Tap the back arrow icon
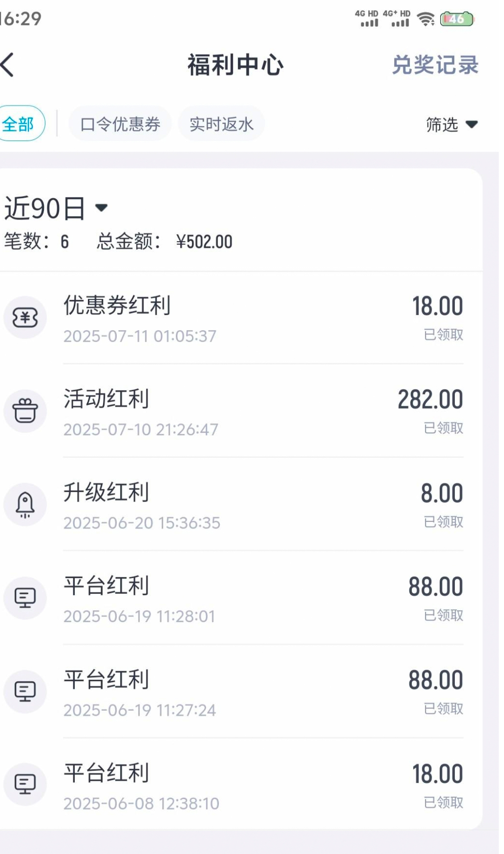This screenshot has height=854, width=504. pyautogui.click(x=9, y=65)
